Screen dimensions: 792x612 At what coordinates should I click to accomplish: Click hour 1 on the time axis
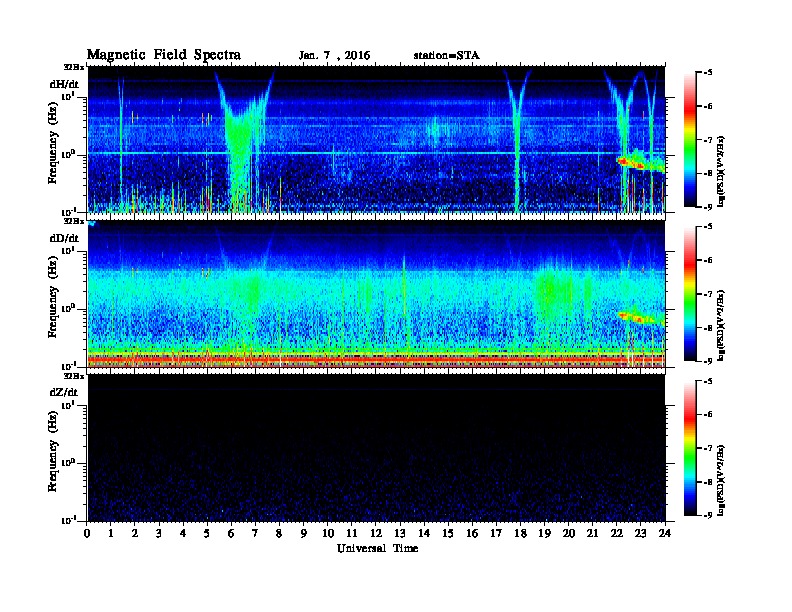point(111,534)
